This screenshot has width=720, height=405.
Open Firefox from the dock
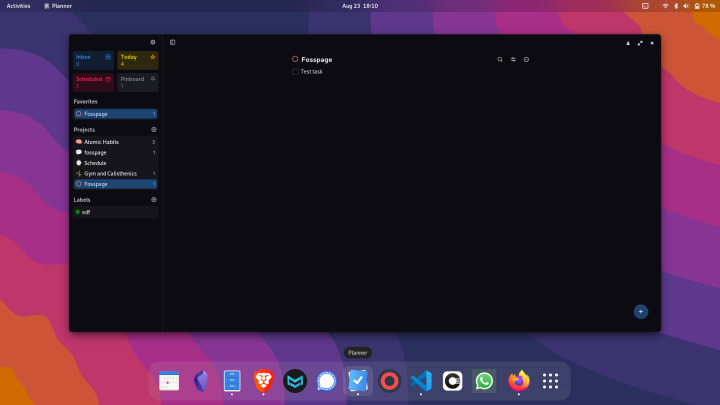click(x=519, y=381)
